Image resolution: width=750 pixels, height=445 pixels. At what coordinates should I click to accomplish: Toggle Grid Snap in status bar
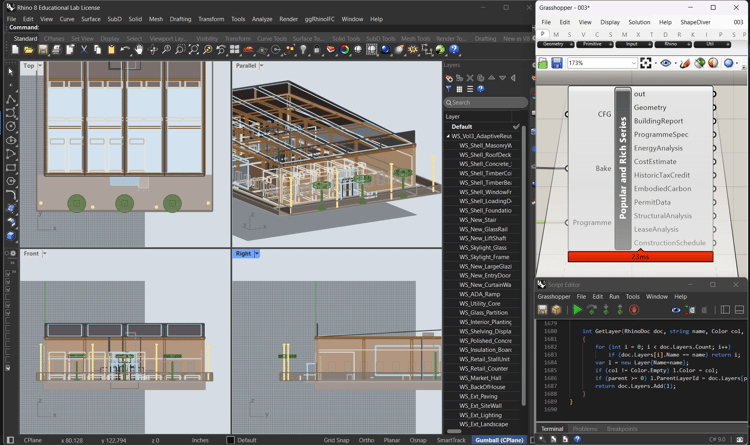click(336, 440)
